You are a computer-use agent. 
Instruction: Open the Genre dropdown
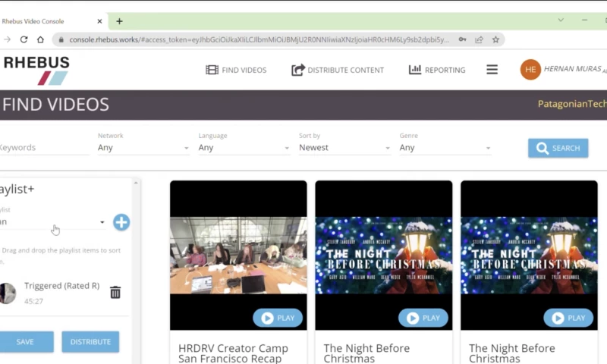click(445, 148)
